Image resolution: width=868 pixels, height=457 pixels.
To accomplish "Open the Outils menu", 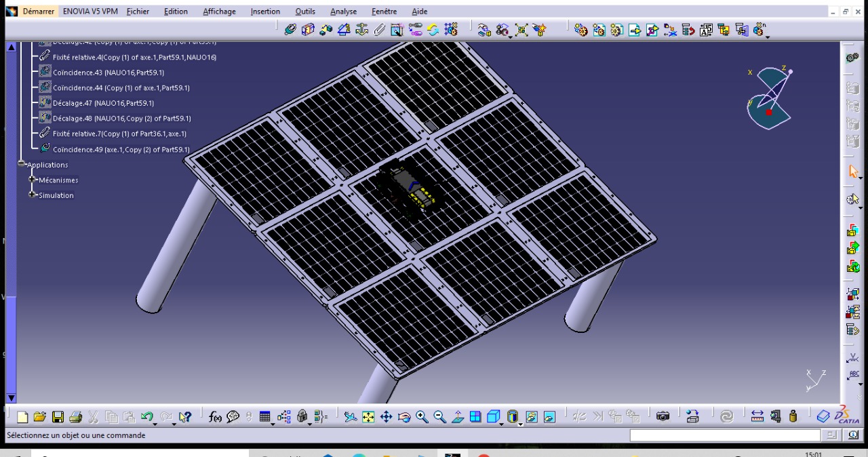I will [x=305, y=12].
